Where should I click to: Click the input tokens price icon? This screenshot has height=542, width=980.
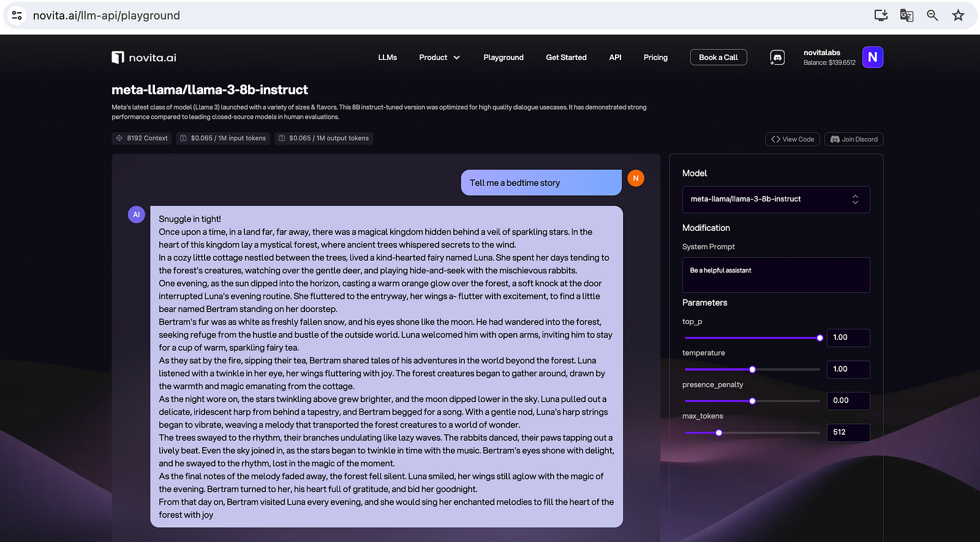click(183, 138)
